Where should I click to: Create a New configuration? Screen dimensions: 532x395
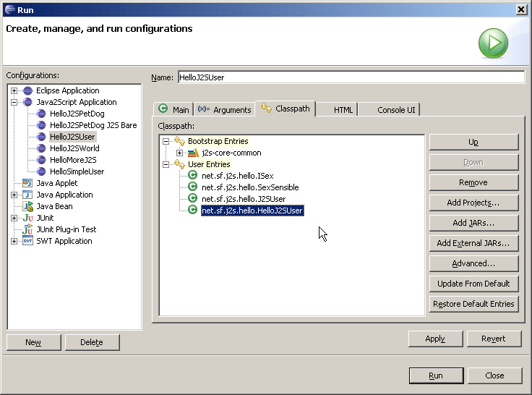(x=33, y=342)
